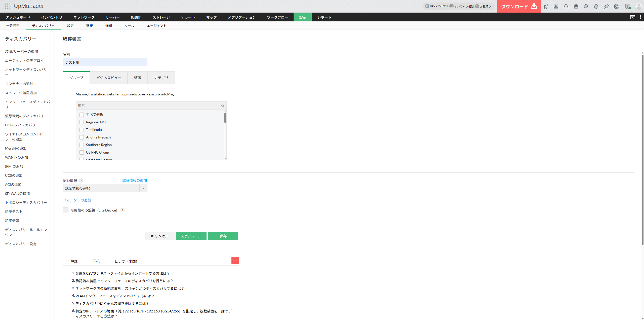Open the notification bell
Screen dimensions: 644x320
[596, 7]
